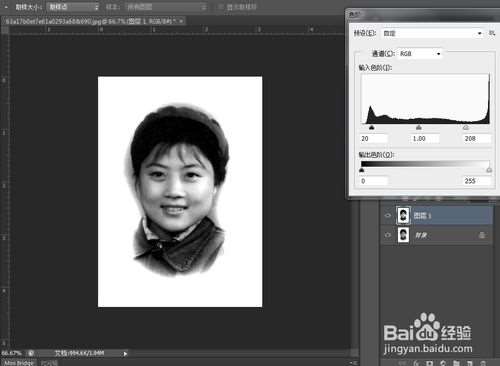Open the 预设 preset dropdown in Levels
This screenshot has height=366, width=500.
click(433, 33)
